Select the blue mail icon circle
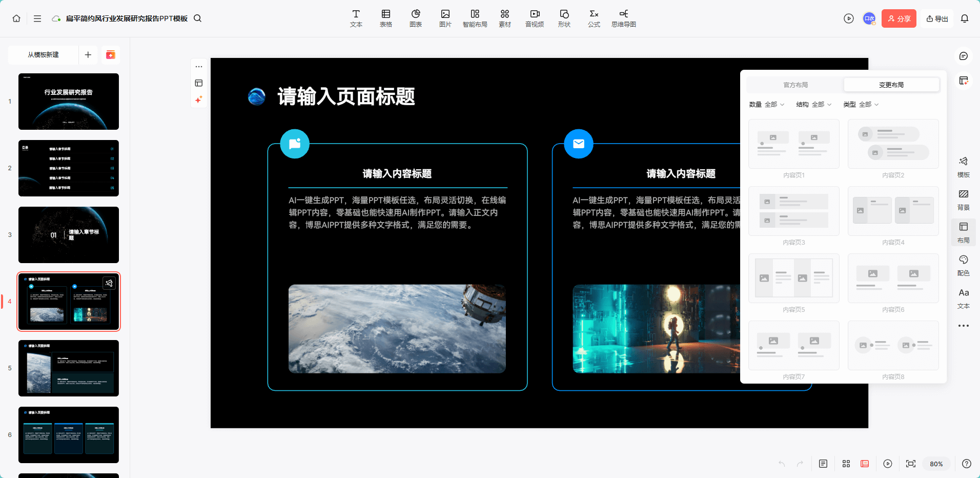Viewport: 980px width, 478px height. coord(579,144)
